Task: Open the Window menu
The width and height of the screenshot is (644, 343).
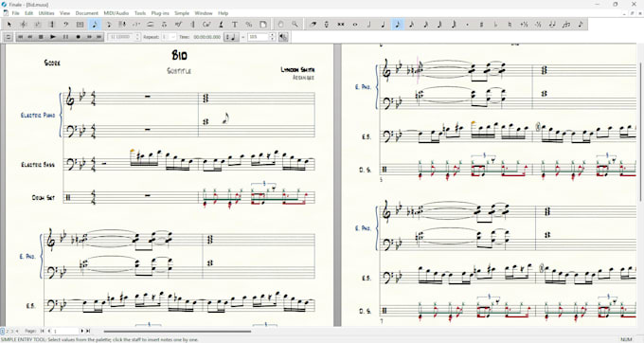Action: click(x=204, y=13)
